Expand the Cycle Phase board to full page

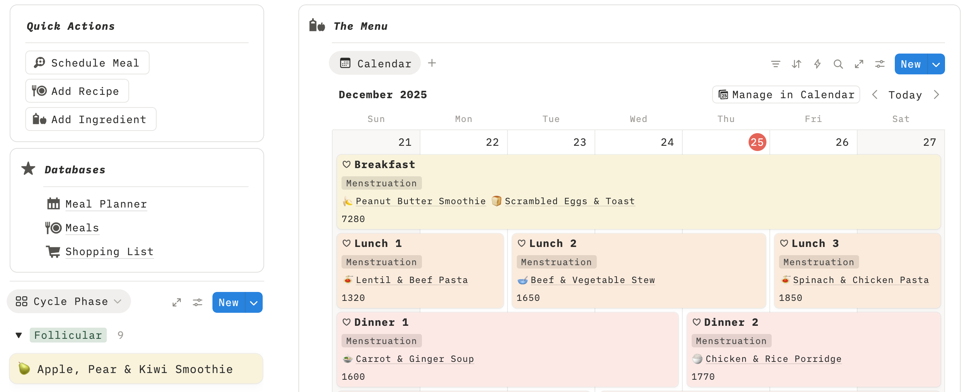click(x=176, y=302)
